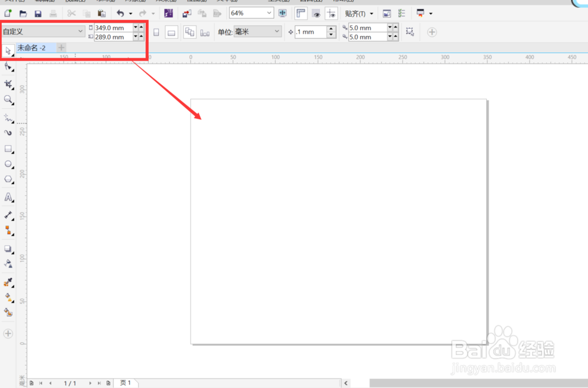Increase nudge distance with its up arrow

tap(330, 29)
